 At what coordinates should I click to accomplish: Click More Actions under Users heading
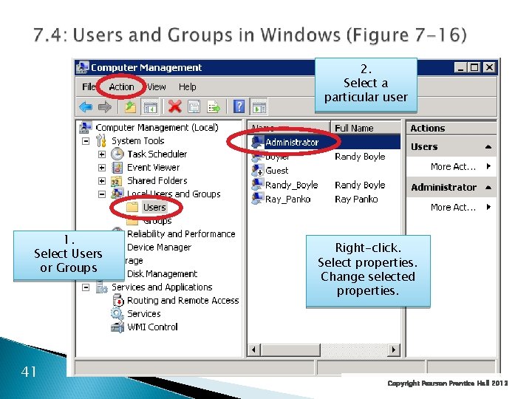pyautogui.click(x=453, y=166)
